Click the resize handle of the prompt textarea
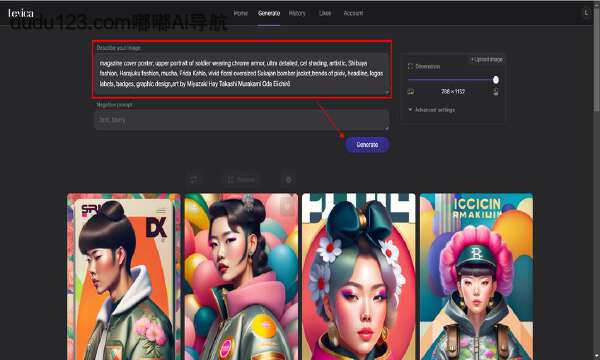 [387, 92]
